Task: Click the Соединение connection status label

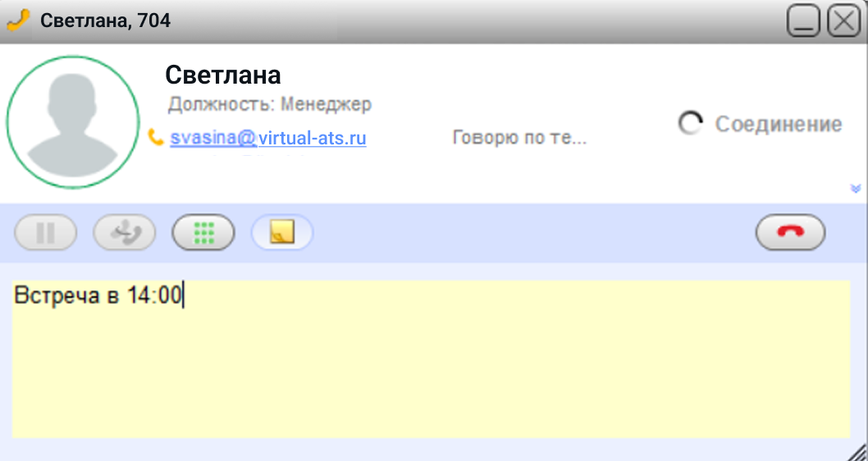Action: [x=779, y=124]
